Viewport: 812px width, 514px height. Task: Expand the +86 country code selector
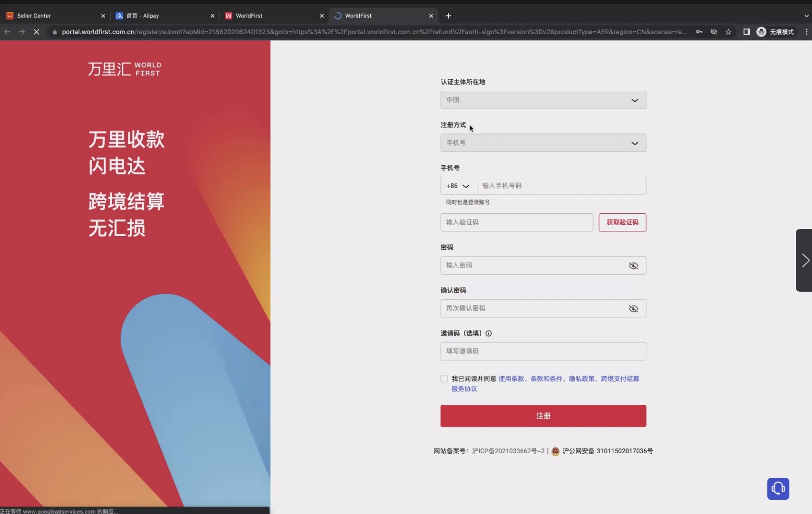click(458, 186)
